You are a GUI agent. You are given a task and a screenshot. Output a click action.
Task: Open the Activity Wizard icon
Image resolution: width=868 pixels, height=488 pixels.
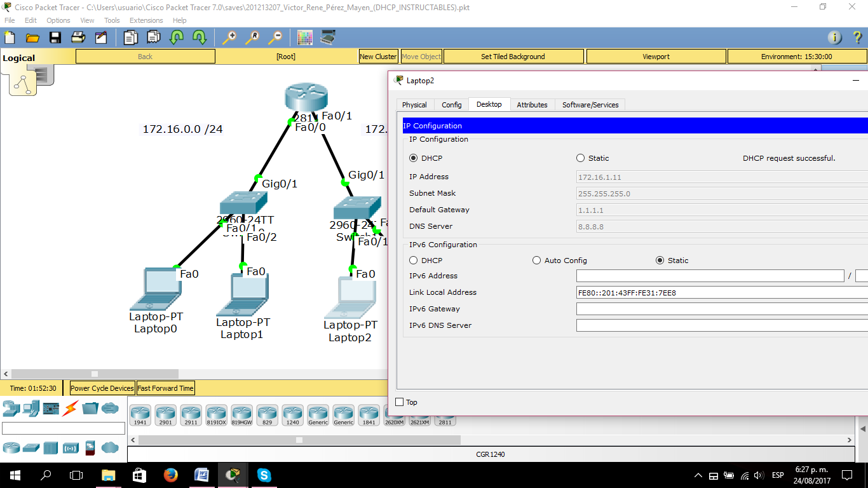coord(101,37)
